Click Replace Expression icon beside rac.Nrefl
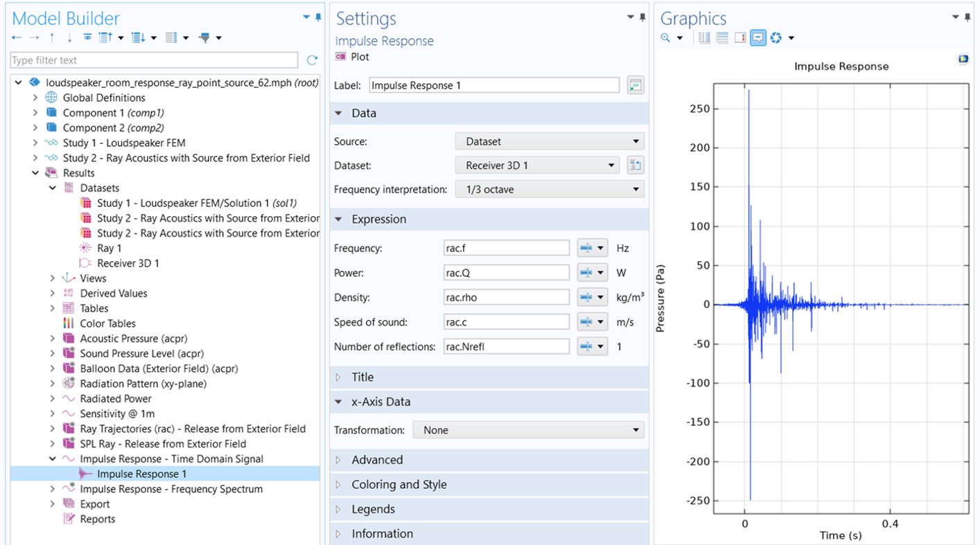Screen dimensions: 980x545 [x=592, y=346]
